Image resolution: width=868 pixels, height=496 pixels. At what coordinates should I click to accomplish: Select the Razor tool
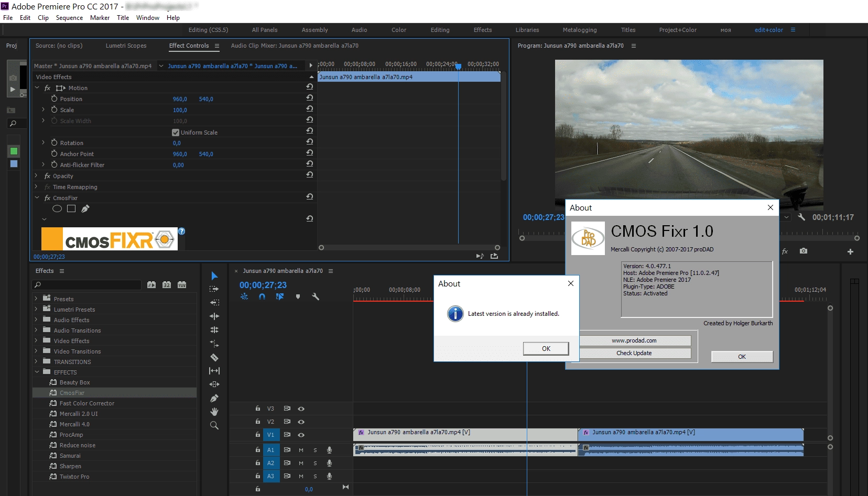coord(214,357)
